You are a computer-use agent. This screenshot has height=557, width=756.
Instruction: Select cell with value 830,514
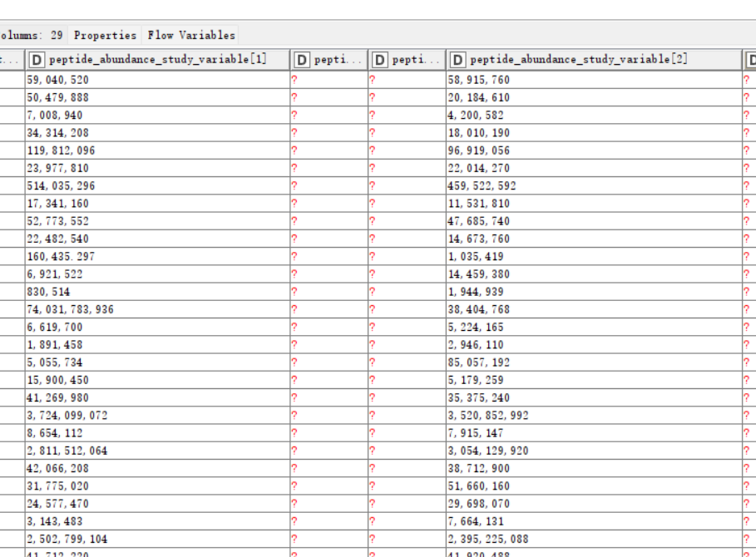(x=158, y=292)
